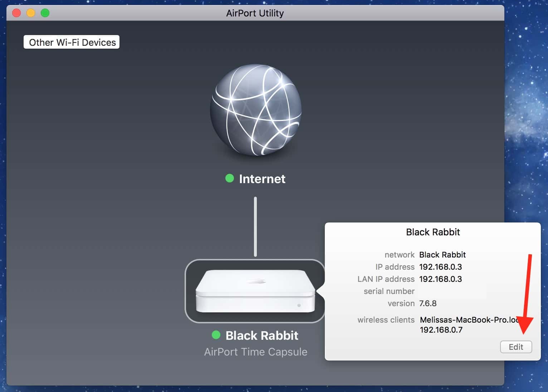Click the IP address row value
548x392 pixels.
point(440,267)
